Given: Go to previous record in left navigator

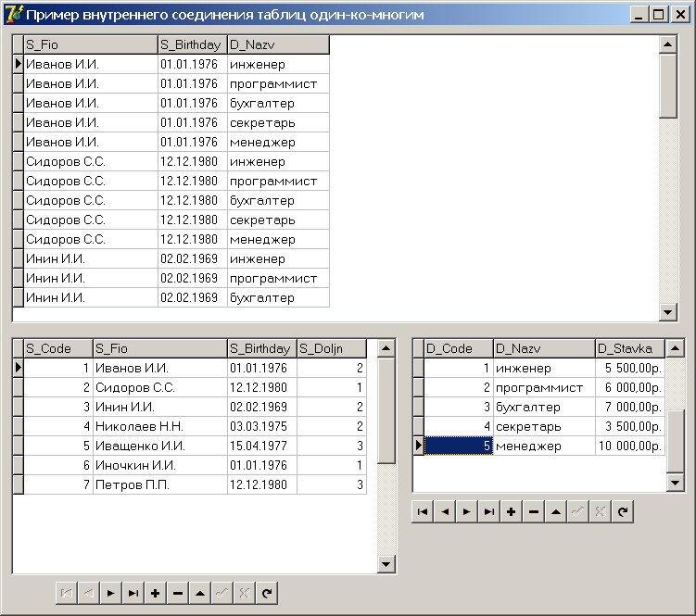Looking at the screenshot, I should pyautogui.click(x=89, y=593).
